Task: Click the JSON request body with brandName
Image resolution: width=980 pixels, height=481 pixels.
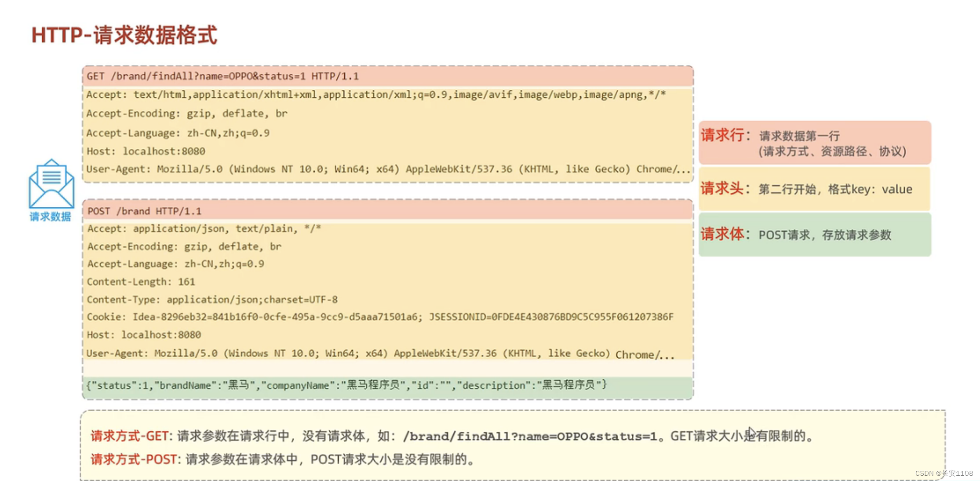Action: point(346,386)
